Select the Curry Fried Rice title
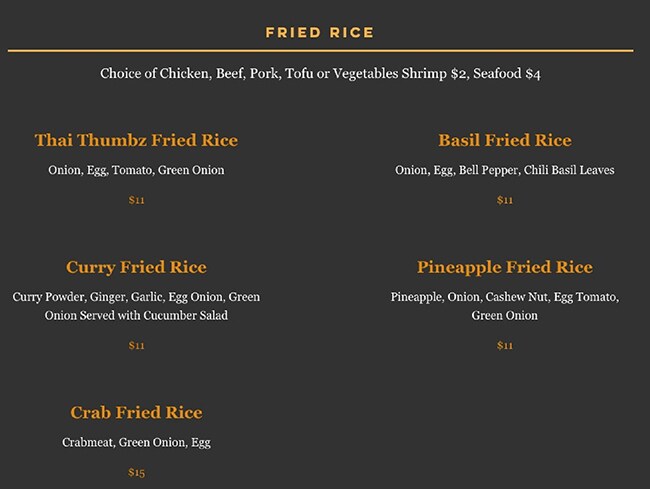Screen dimensions: 650x489 (136, 267)
